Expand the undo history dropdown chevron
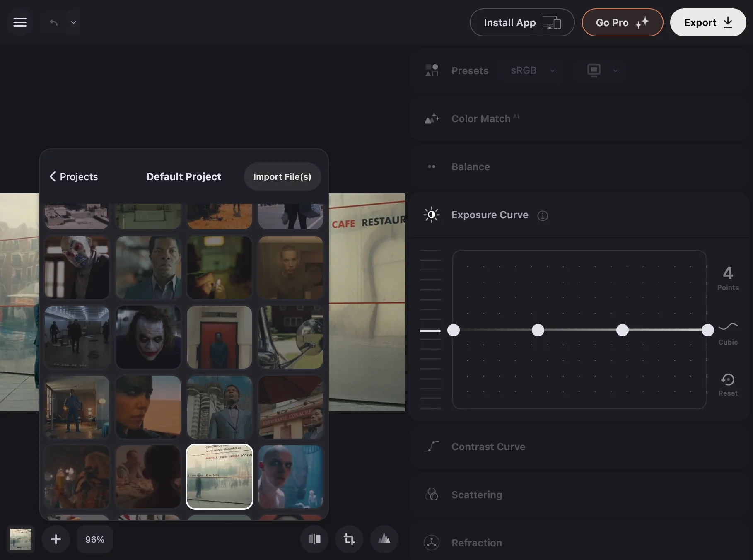The width and height of the screenshot is (753, 560). tap(73, 22)
